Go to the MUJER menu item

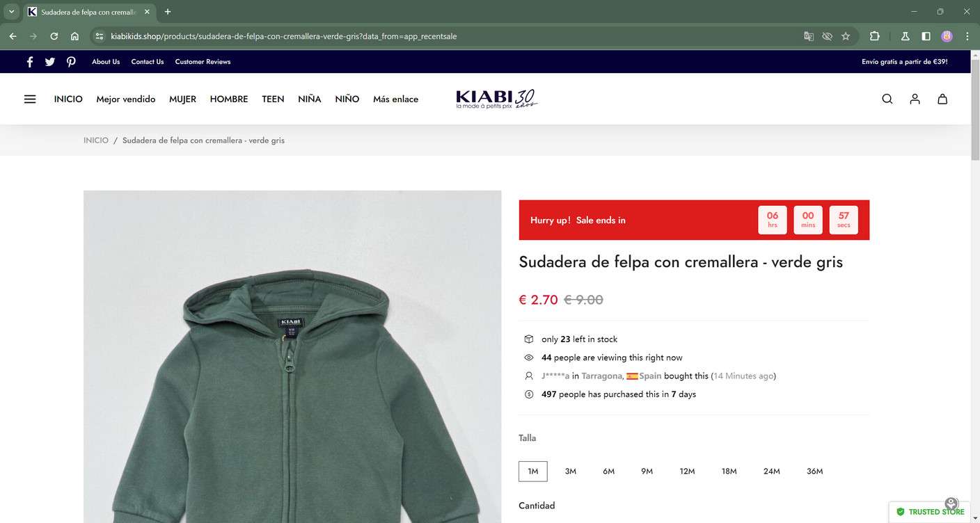[x=182, y=99]
